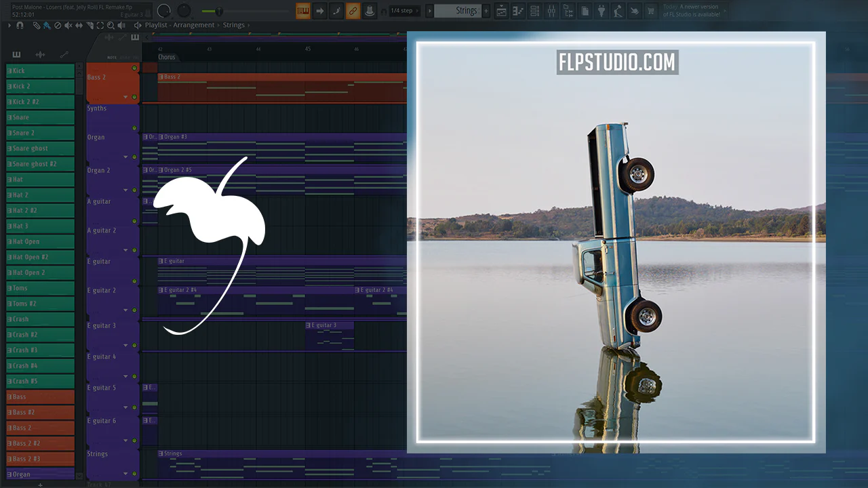
Task: Click the tempo tapper icon
Action: pyautogui.click(x=618, y=11)
